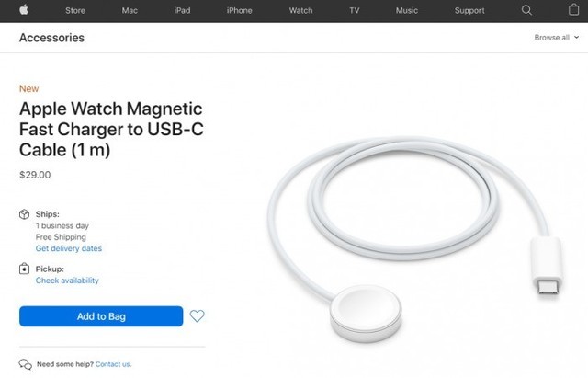This screenshot has width=588, height=378.
Task: Expand the Browse all dropdown
Action: (557, 38)
